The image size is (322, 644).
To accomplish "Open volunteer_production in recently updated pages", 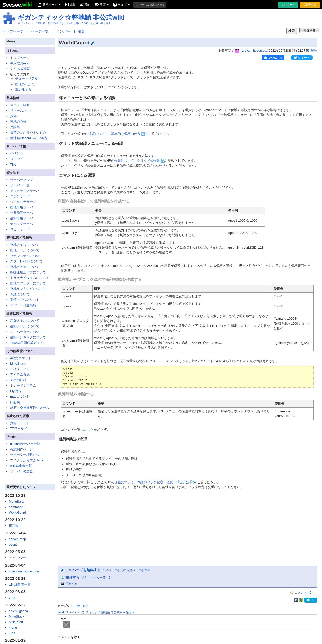I will (24, 571).
